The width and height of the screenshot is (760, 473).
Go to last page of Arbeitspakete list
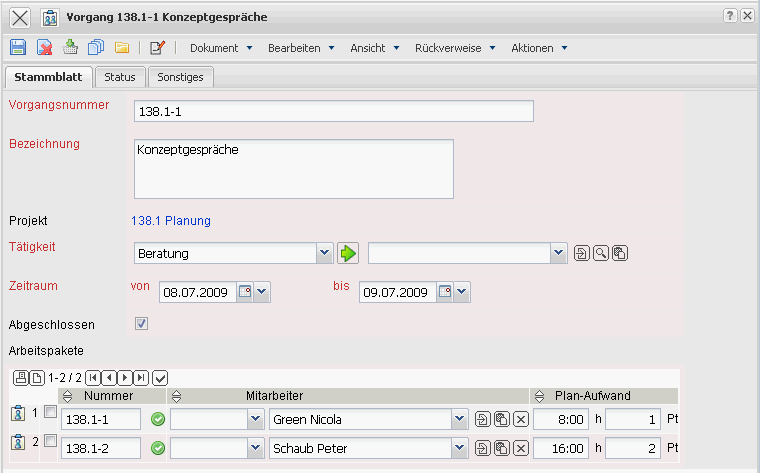141,378
